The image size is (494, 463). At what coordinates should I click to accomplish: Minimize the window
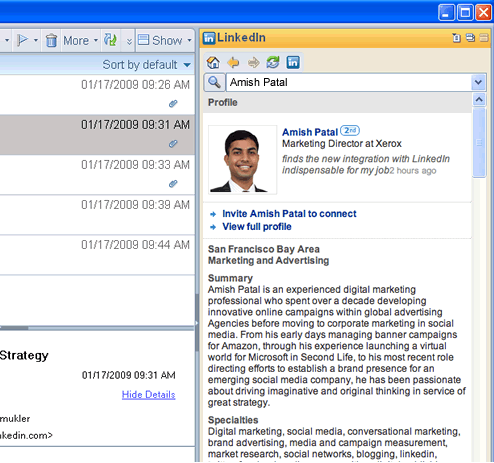point(446,13)
